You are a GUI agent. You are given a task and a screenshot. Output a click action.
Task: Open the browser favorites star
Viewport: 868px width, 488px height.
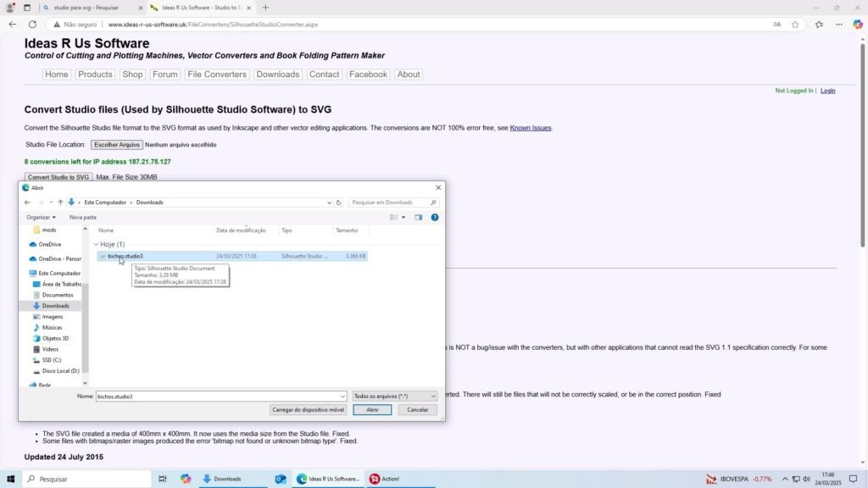coord(795,25)
